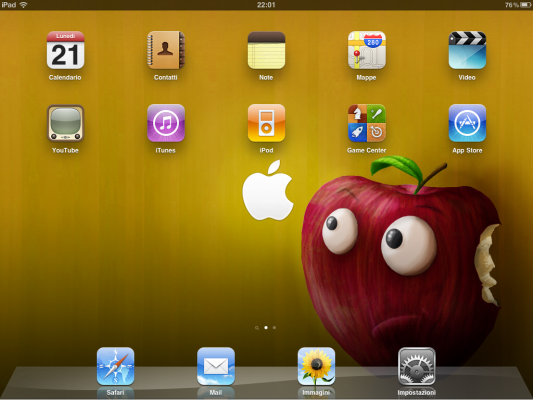Select the current page indicator dot

[266, 328]
